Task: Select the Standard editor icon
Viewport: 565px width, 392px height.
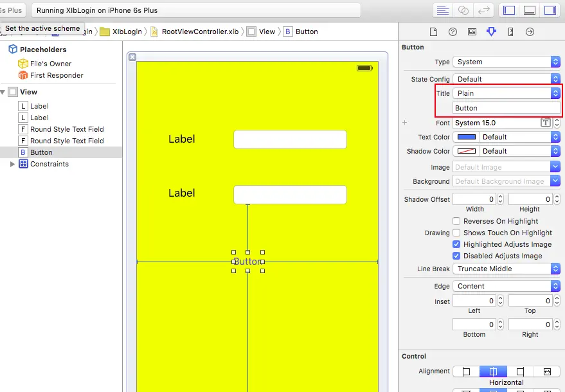Action: coord(442,10)
